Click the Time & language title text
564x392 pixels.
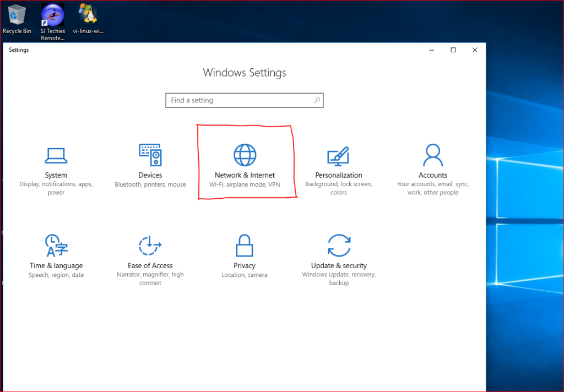[56, 265]
